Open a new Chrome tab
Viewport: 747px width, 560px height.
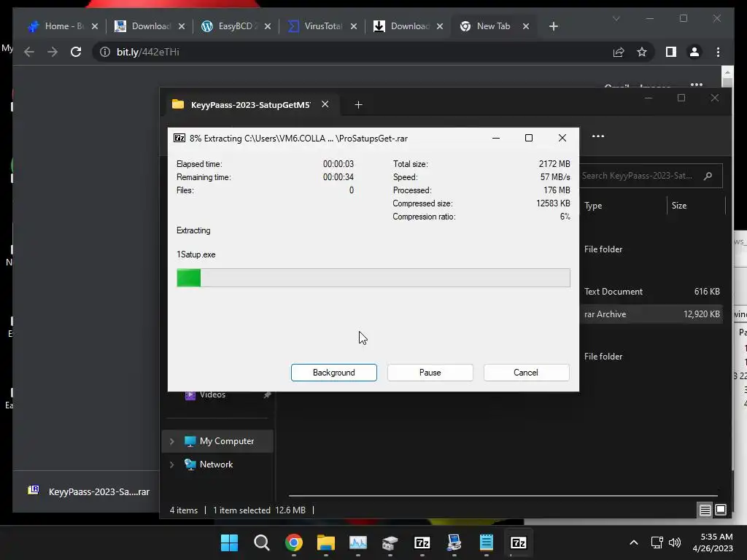click(x=553, y=26)
